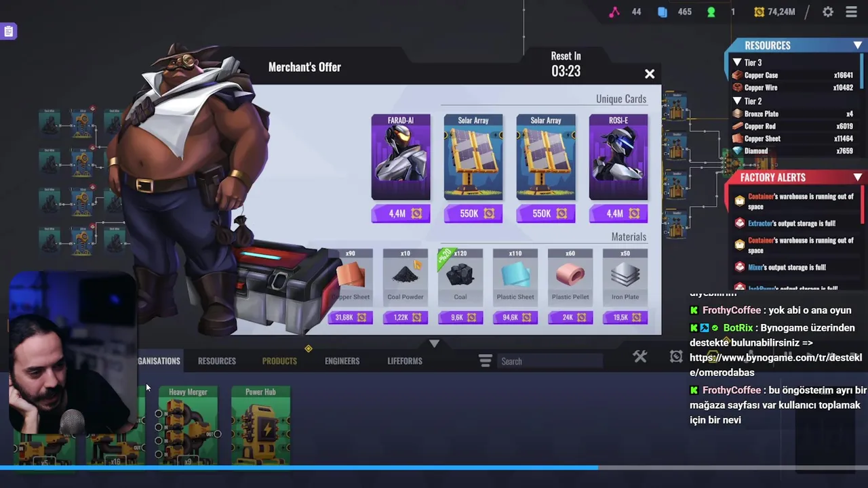Open the Extractor output storage full alert
The image size is (868, 488).
(x=791, y=223)
